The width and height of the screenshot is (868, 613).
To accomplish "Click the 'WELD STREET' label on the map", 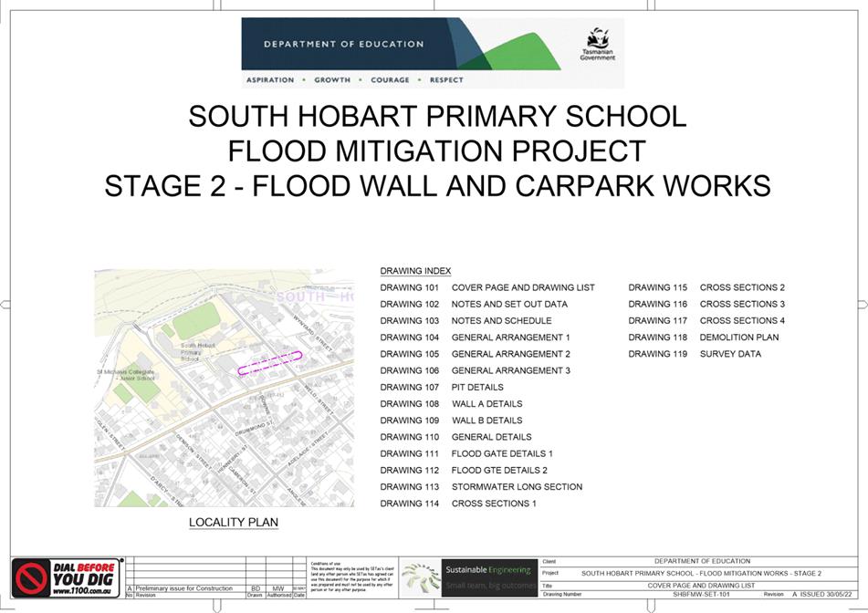I will [x=319, y=400].
